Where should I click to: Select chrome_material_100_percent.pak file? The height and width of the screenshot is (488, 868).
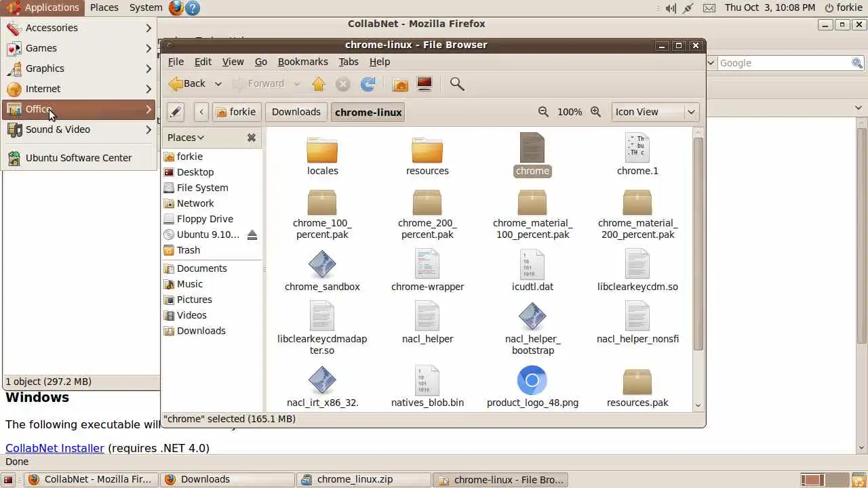pos(532,215)
